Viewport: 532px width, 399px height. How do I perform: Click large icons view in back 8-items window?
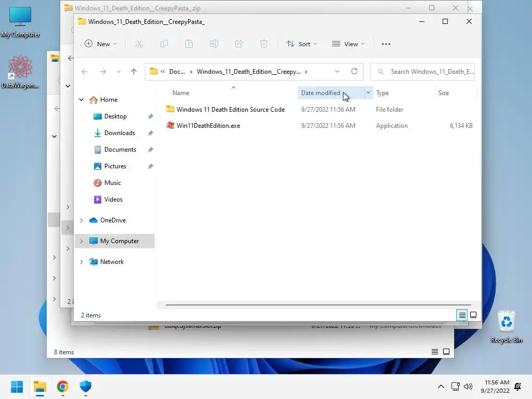446,352
